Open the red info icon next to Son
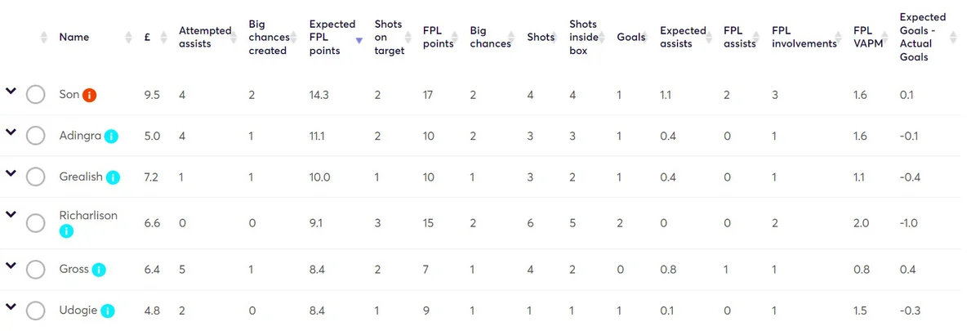980x331 pixels. coord(90,95)
